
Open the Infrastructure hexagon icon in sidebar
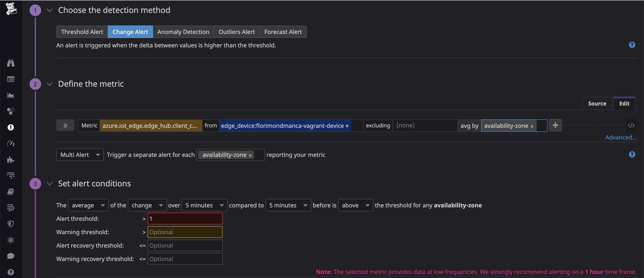pos(11,111)
